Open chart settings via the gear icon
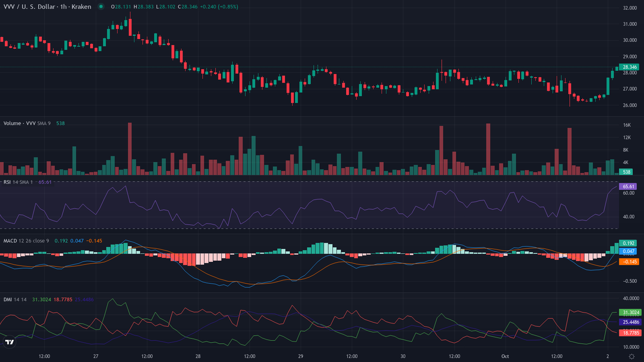 click(x=631, y=356)
